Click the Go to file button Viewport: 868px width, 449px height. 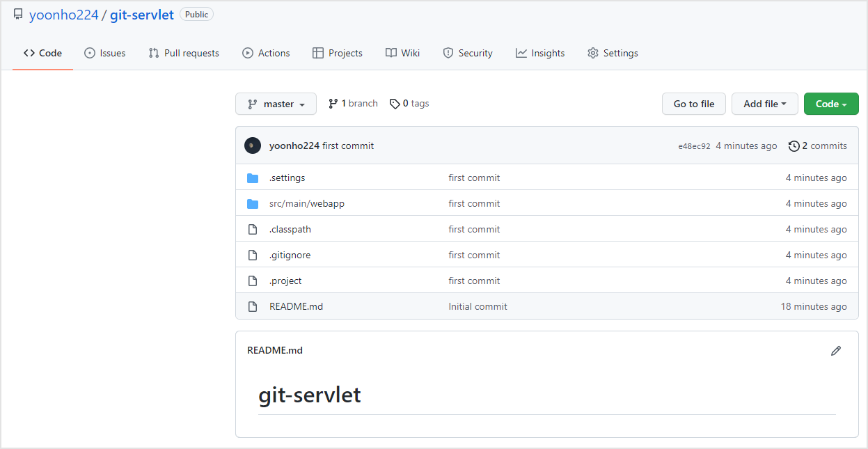694,104
